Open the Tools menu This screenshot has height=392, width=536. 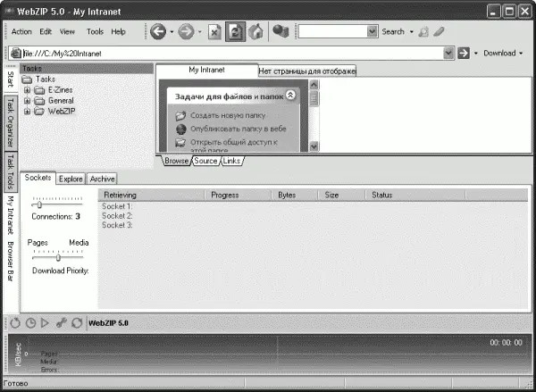pos(94,32)
